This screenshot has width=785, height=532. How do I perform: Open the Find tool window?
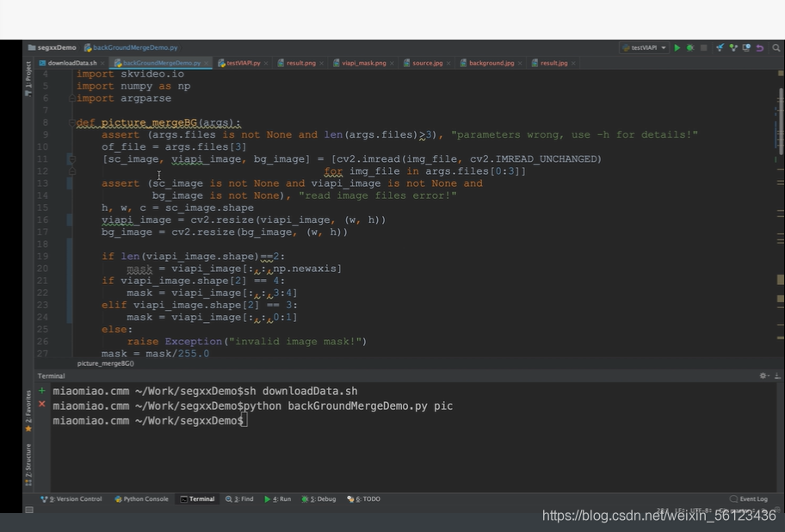pos(239,499)
